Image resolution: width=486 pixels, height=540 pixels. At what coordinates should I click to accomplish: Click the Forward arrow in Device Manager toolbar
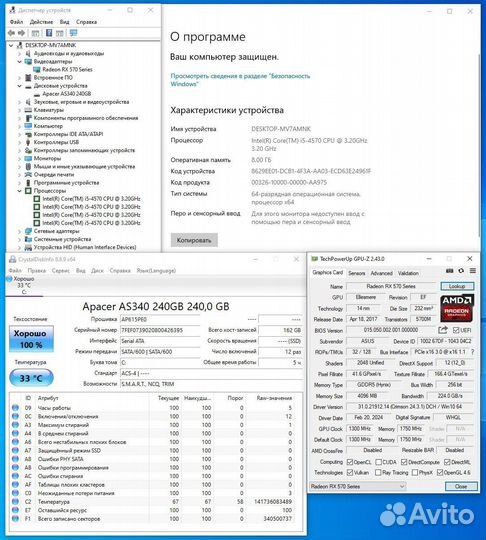[21, 33]
